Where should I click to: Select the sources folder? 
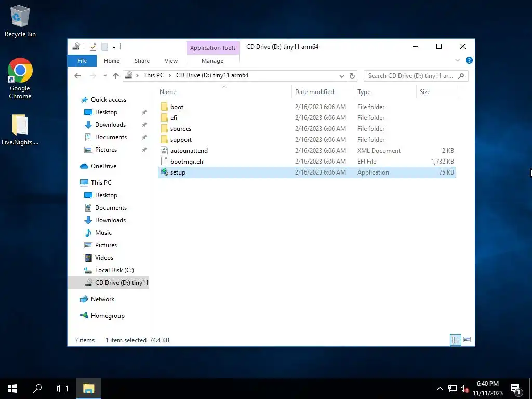pos(307,129)
